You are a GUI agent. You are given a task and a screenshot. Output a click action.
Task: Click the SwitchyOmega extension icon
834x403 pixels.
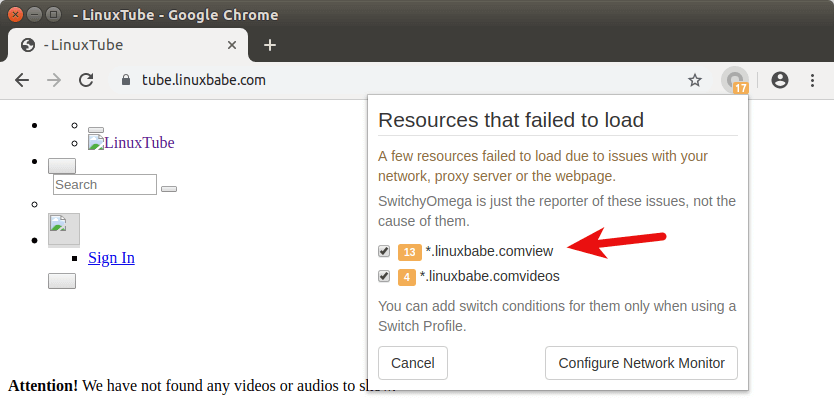point(735,80)
